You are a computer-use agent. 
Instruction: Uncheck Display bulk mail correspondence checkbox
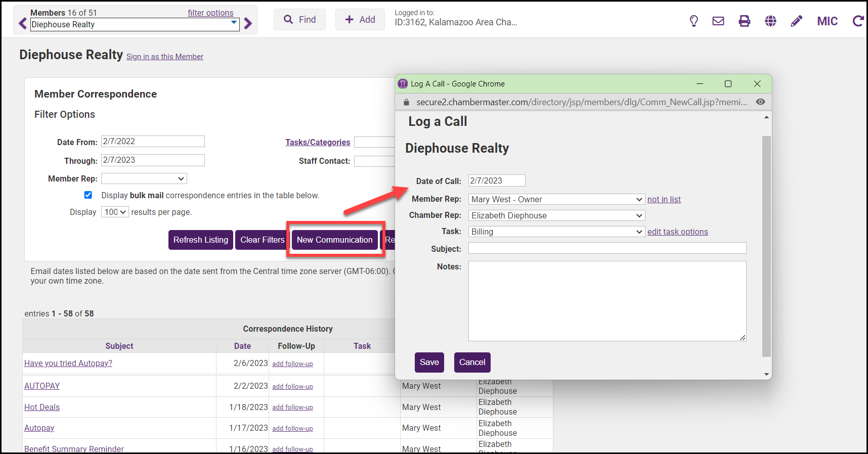88,195
